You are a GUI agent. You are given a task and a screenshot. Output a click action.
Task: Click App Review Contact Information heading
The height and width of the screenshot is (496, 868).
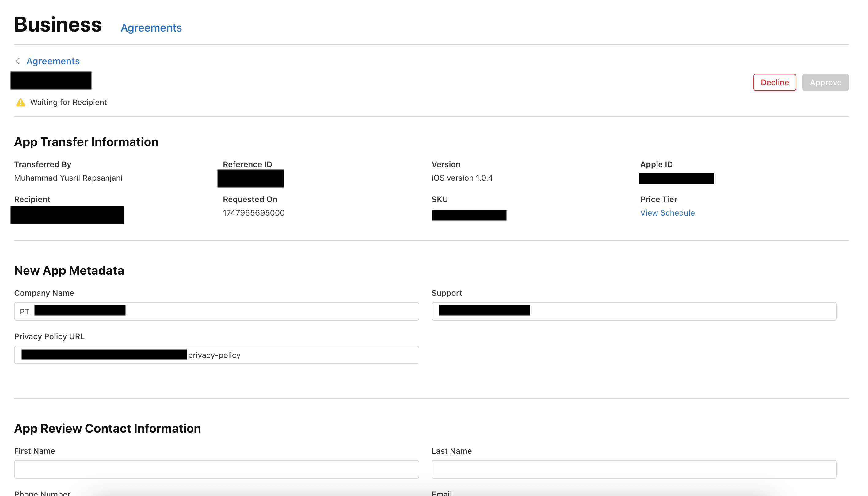click(107, 428)
